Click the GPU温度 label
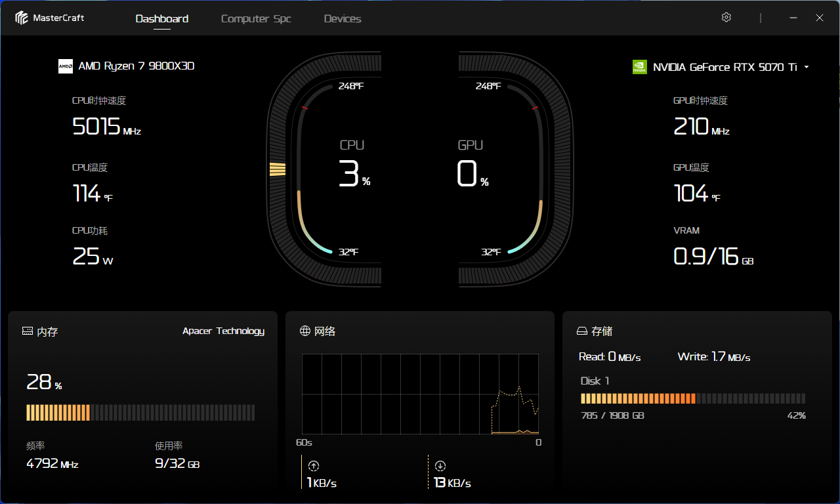This screenshot has width=840, height=504. (x=692, y=167)
